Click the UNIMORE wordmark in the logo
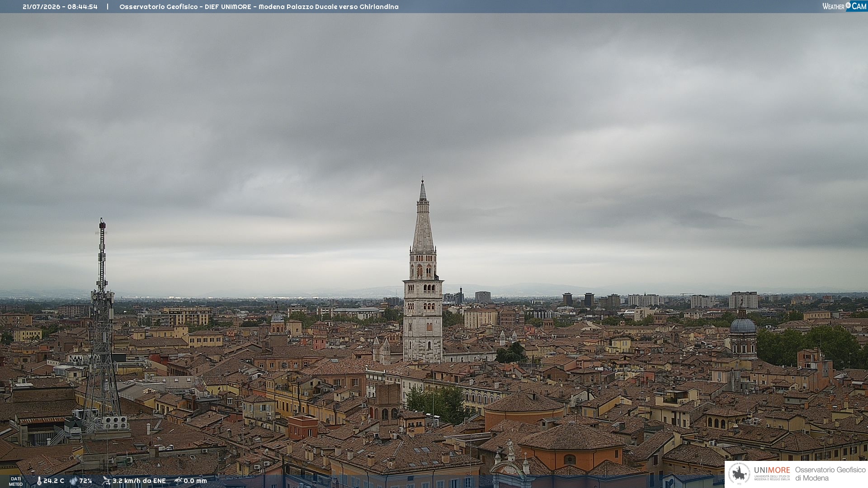 772,470
